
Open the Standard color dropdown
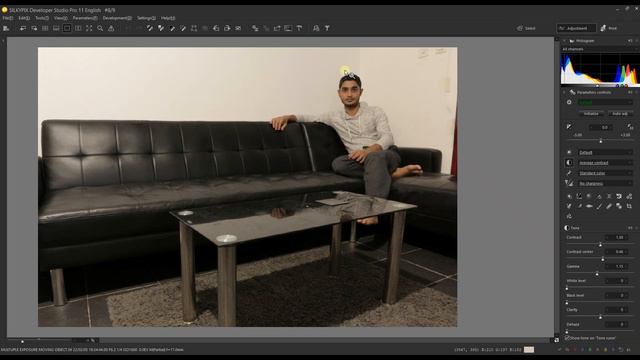(605, 173)
